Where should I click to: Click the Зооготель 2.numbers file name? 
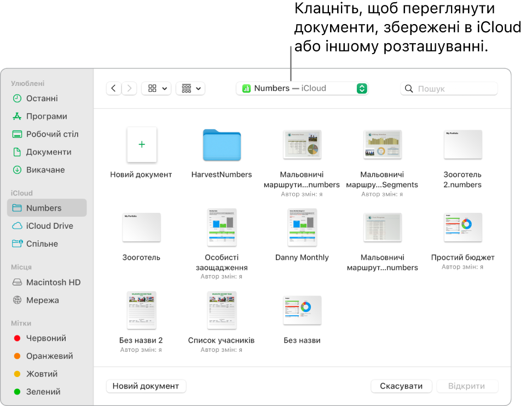click(x=462, y=180)
